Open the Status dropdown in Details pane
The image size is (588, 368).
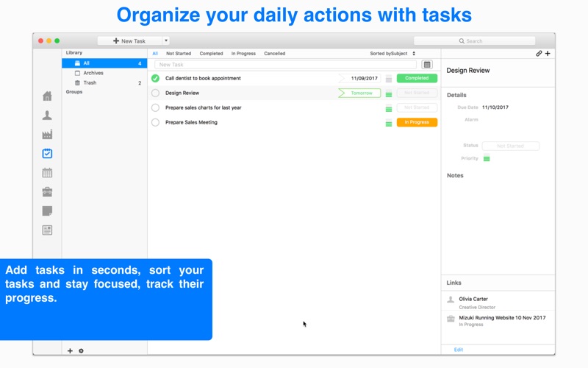[x=510, y=146]
